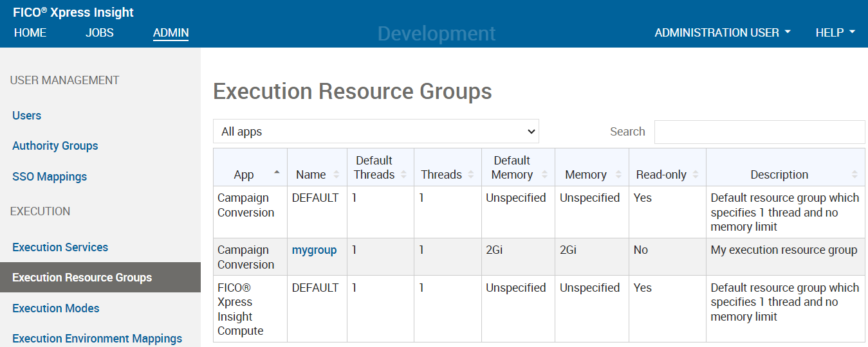The height and width of the screenshot is (347, 868).
Task: Go to SSO Mappings page
Action: click(x=49, y=177)
